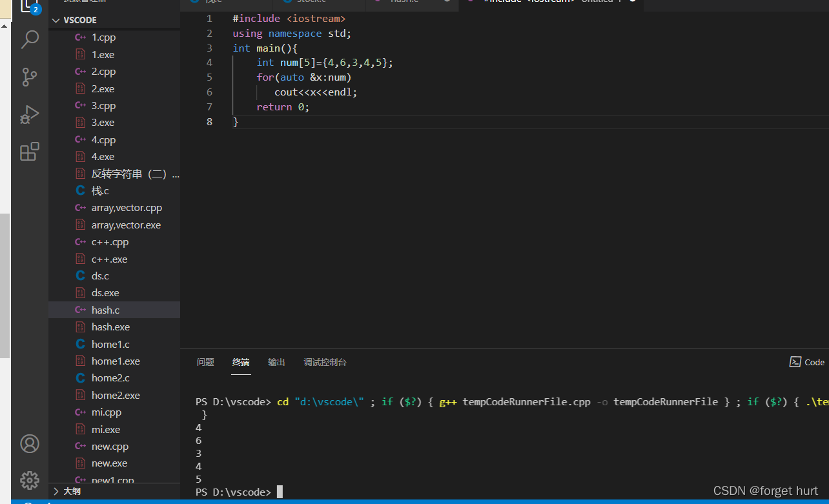Switch to the 调试控制台 panel tab
829x504 pixels.
(x=325, y=362)
